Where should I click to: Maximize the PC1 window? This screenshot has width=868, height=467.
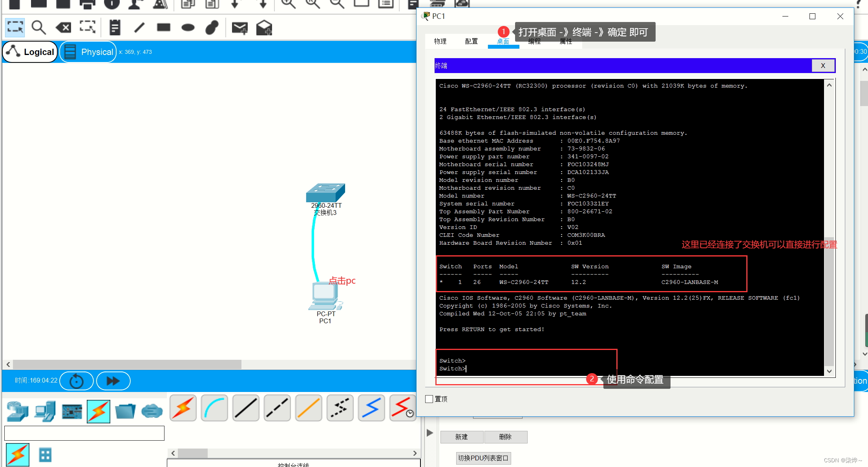point(813,16)
